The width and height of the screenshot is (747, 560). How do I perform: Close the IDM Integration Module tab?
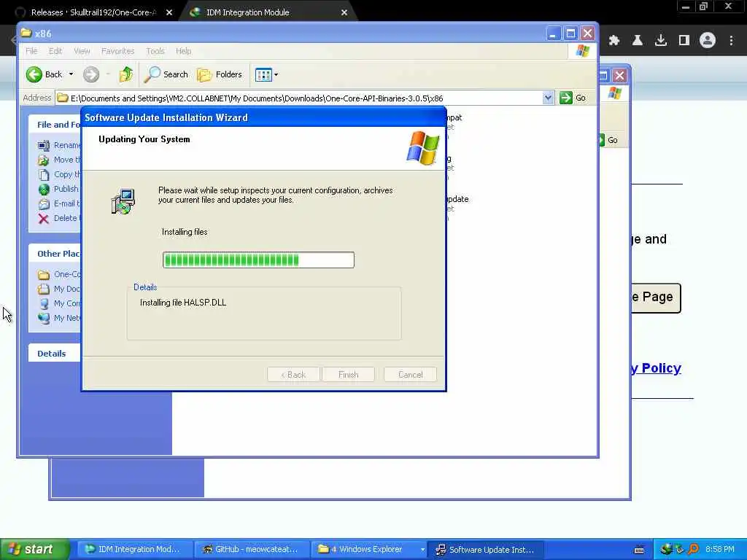point(344,12)
